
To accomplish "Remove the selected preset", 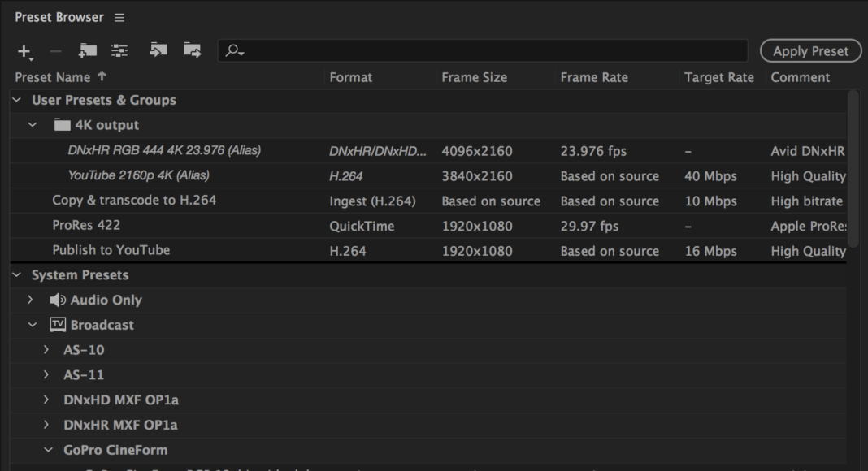I will click(x=54, y=50).
